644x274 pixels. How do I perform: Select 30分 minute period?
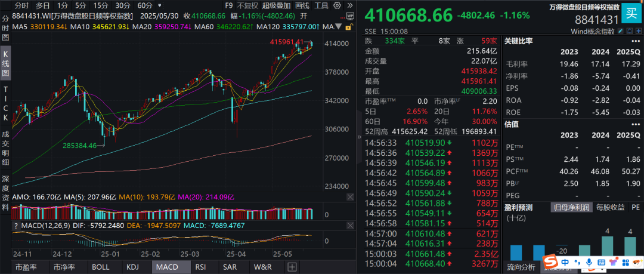[122, 6]
